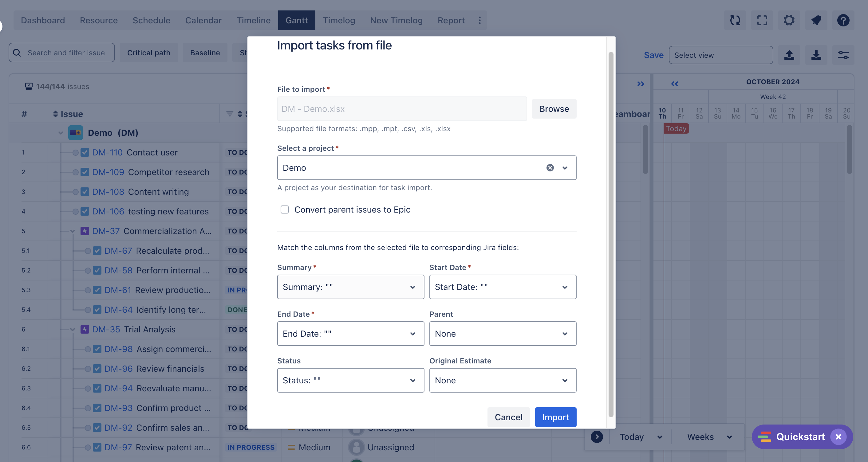Collapse the DM-37 Commercialization epic

73,231
